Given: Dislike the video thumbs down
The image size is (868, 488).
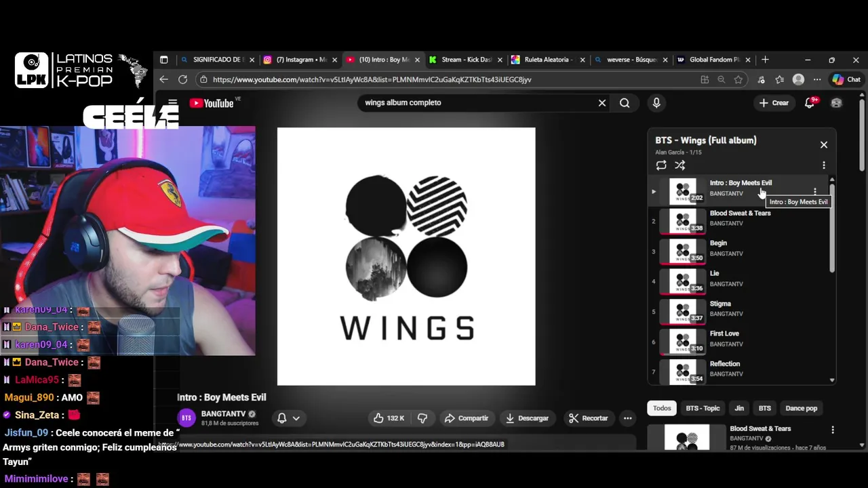Looking at the screenshot, I should [x=422, y=418].
